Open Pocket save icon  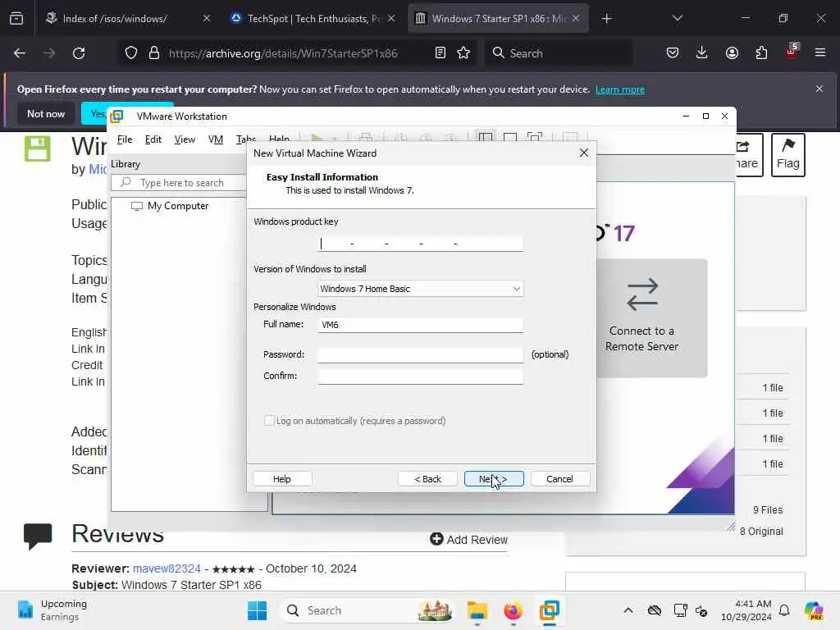673,53
